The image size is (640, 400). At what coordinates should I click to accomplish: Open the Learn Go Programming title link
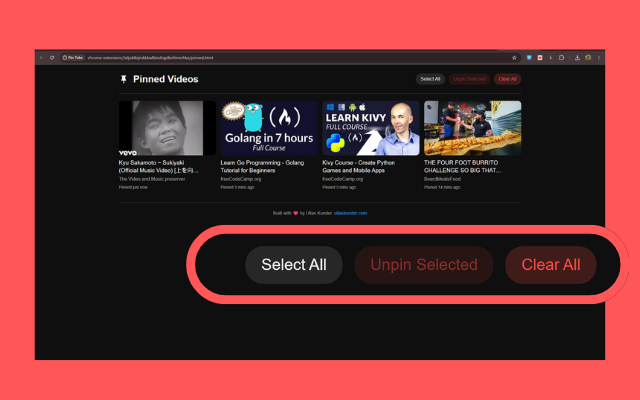(262, 167)
